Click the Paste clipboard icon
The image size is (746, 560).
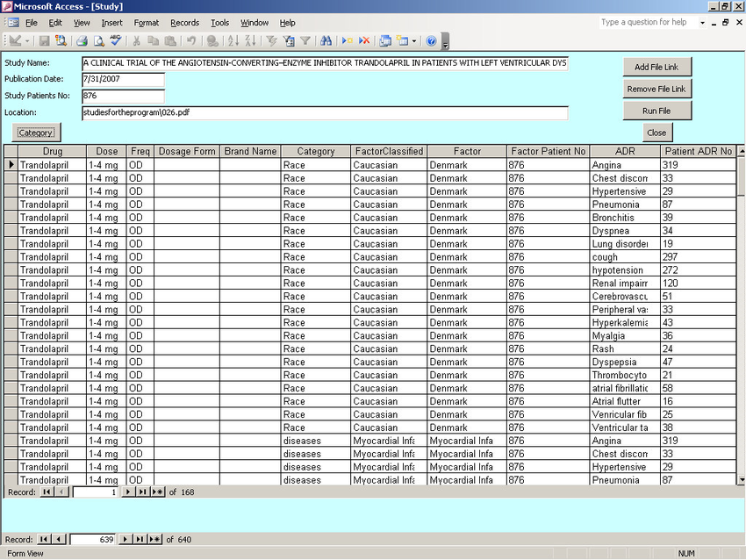(170, 41)
